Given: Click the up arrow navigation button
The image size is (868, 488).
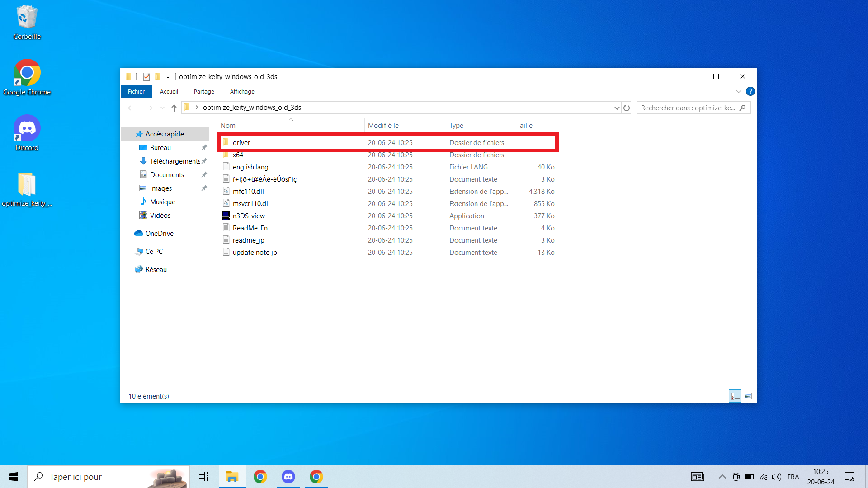Looking at the screenshot, I should [x=174, y=108].
